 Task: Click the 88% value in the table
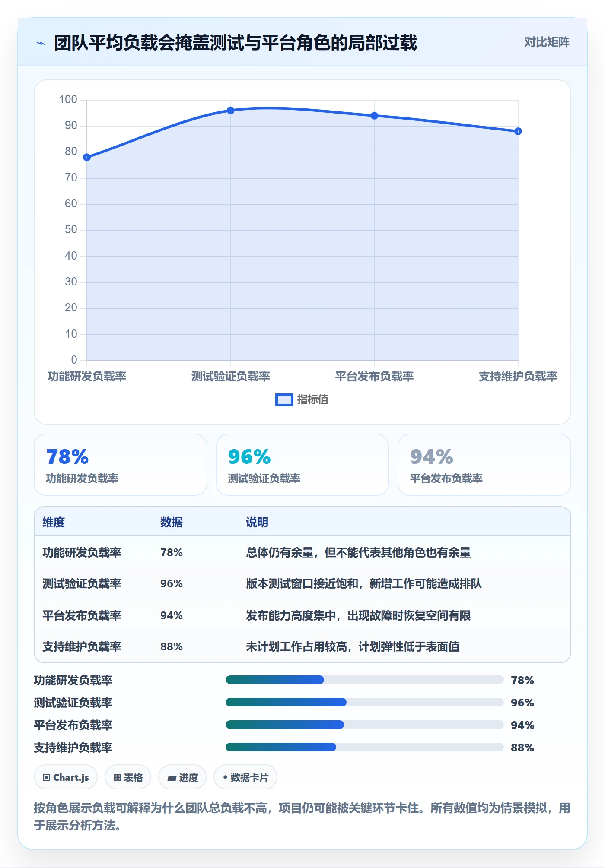(x=172, y=646)
